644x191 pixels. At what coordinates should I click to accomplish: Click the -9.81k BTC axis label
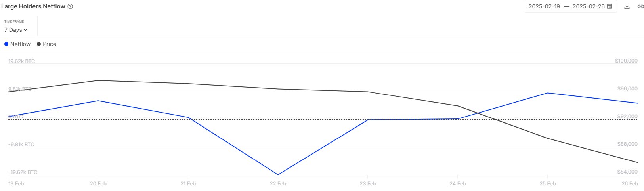coord(21,145)
